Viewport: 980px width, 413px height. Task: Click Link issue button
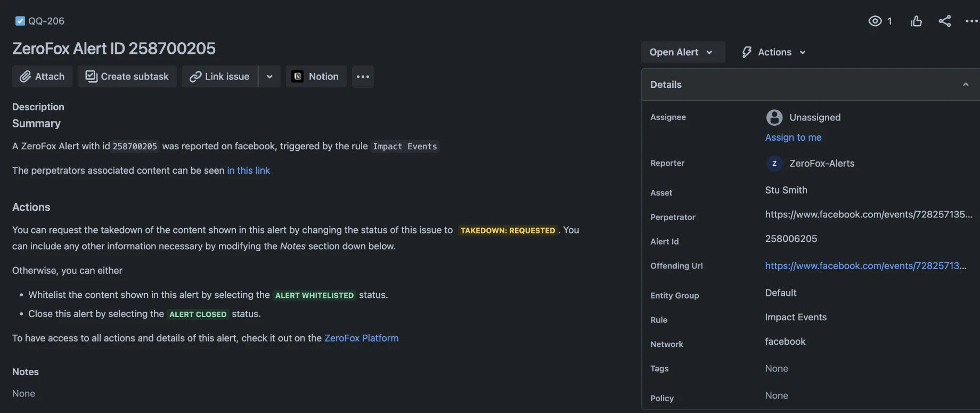pyautogui.click(x=219, y=77)
